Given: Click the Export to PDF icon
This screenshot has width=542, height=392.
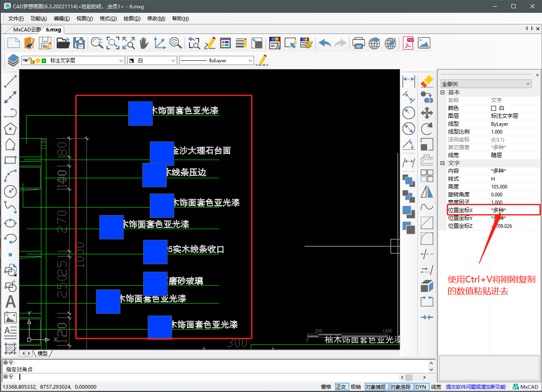Looking at the screenshot, I should [408, 43].
